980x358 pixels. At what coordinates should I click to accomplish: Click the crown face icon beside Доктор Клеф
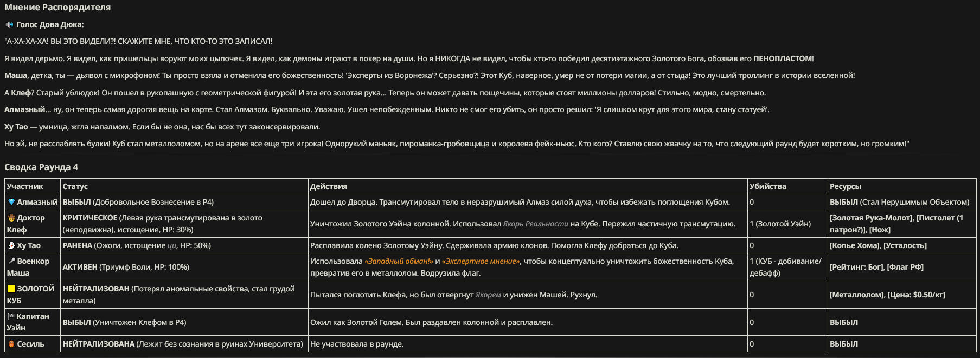coord(11,218)
